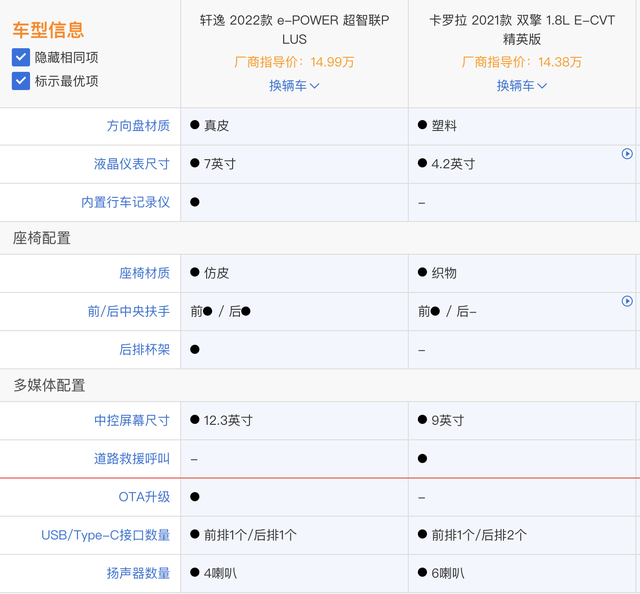Viewport: 640px width, 594px height.
Task: Open OTA升级 parameter link
Action: pos(144,497)
